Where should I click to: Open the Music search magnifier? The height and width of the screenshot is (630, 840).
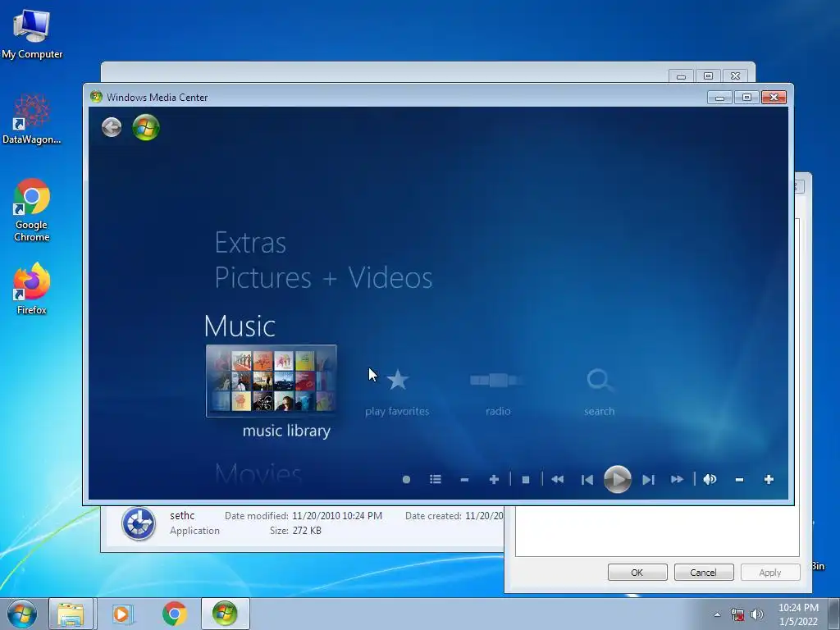600,381
